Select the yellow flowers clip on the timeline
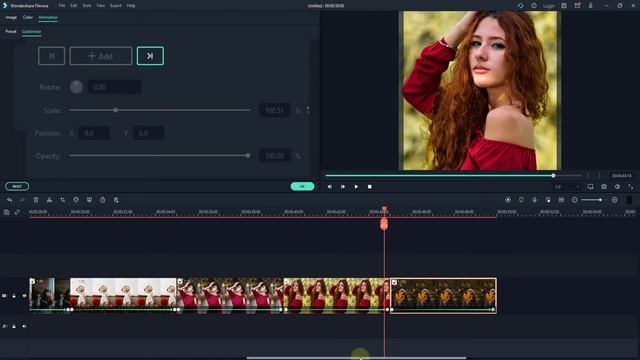640x360 pixels. pos(443,296)
